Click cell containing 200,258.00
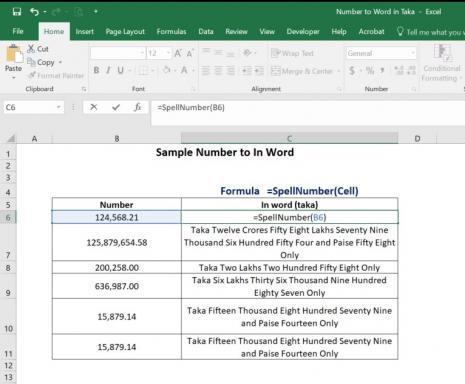Viewport: 465px width, 384px height. pos(117,268)
